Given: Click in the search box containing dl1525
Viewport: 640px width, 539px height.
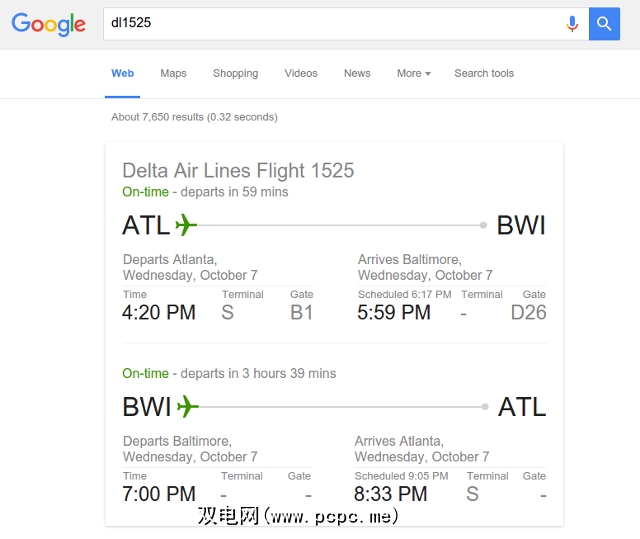Looking at the screenshot, I should (330, 23).
